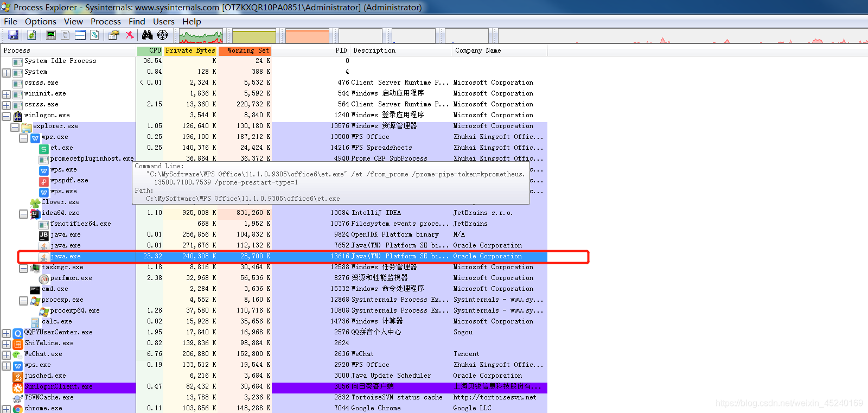Click the TSVNCache.exe icon
This screenshot has height=413, width=868.
point(17,398)
